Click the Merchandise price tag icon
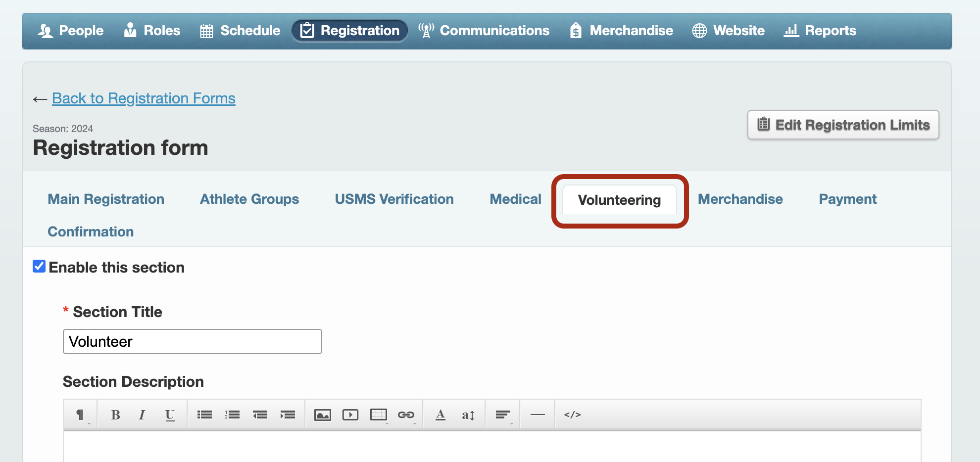The height and width of the screenshot is (462, 980). tap(576, 30)
